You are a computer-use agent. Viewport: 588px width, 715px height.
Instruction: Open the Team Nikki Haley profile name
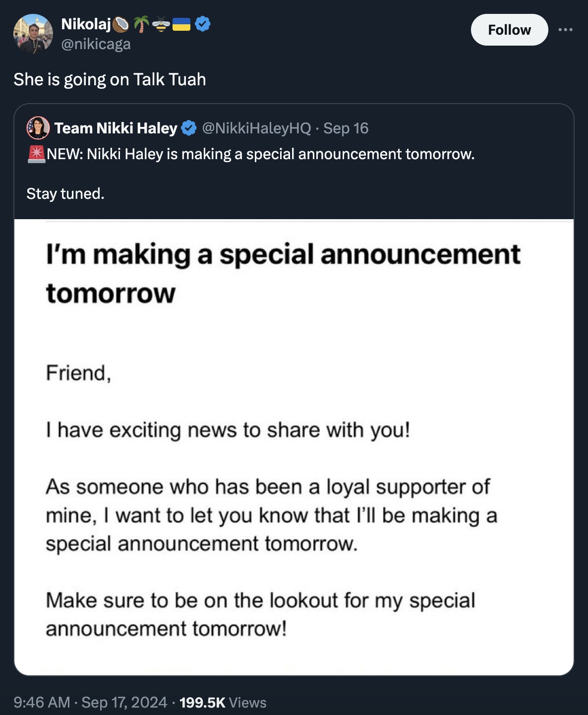coord(116,128)
